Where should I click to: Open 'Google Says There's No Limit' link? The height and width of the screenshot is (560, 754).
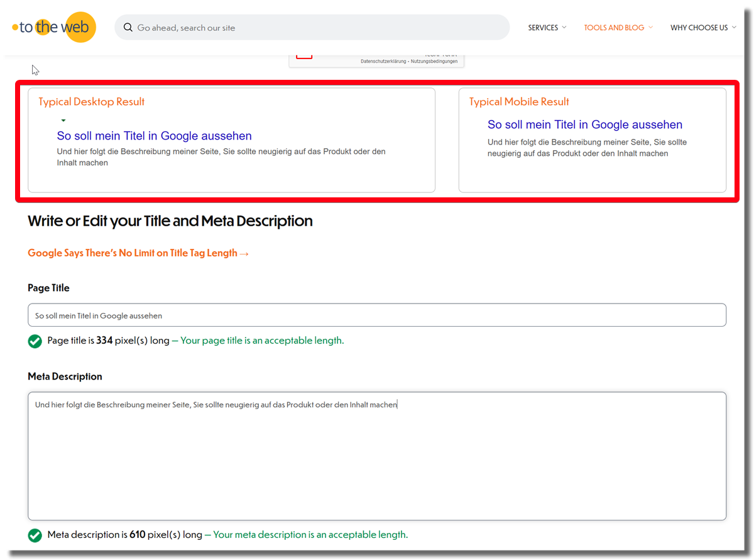click(138, 253)
